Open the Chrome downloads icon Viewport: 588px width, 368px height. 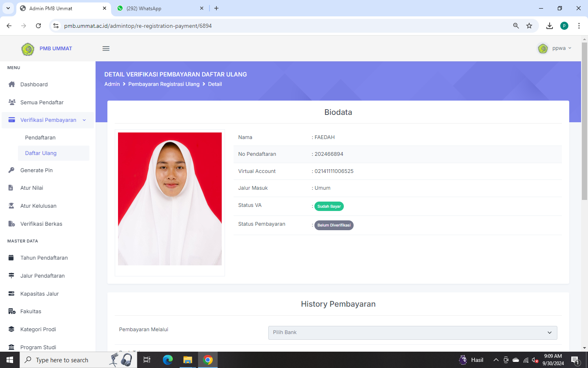[550, 26]
